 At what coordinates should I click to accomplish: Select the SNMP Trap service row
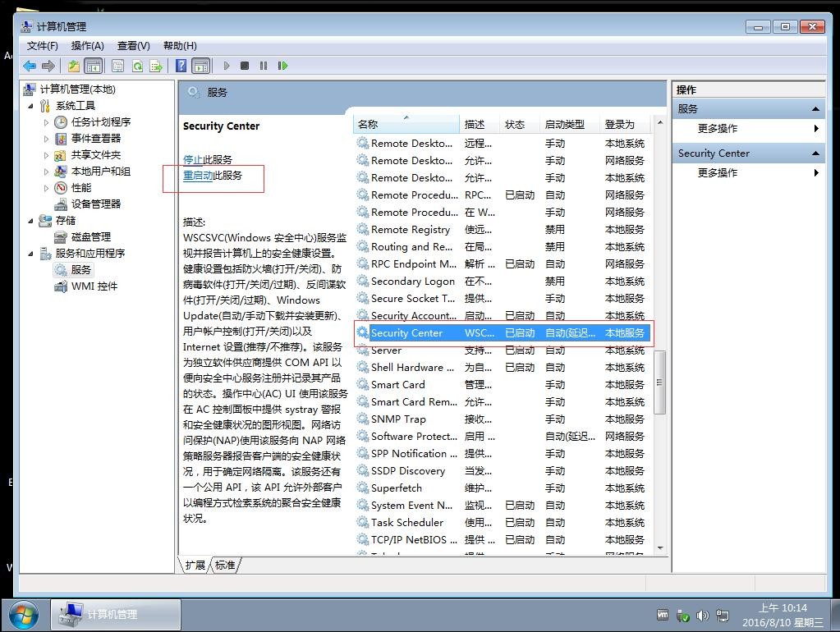[503, 419]
